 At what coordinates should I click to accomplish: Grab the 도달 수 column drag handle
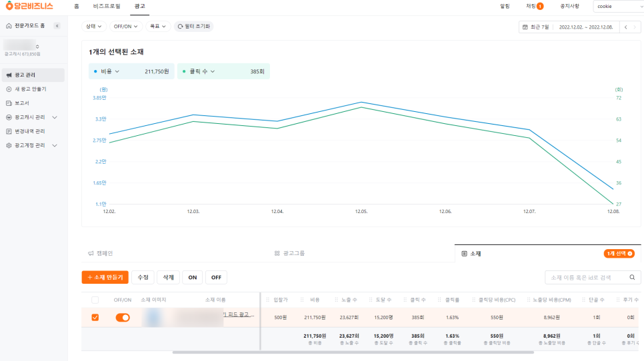[x=371, y=300]
